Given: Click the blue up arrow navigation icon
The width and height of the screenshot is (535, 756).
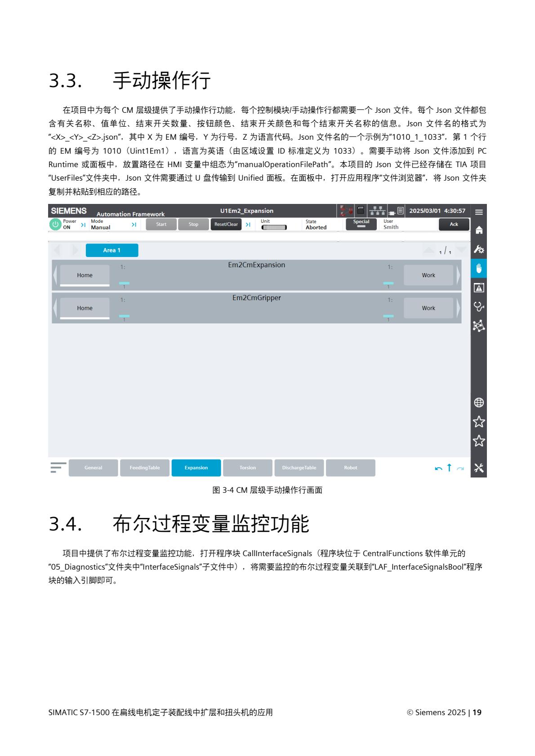Looking at the screenshot, I should pyautogui.click(x=449, y=468).
